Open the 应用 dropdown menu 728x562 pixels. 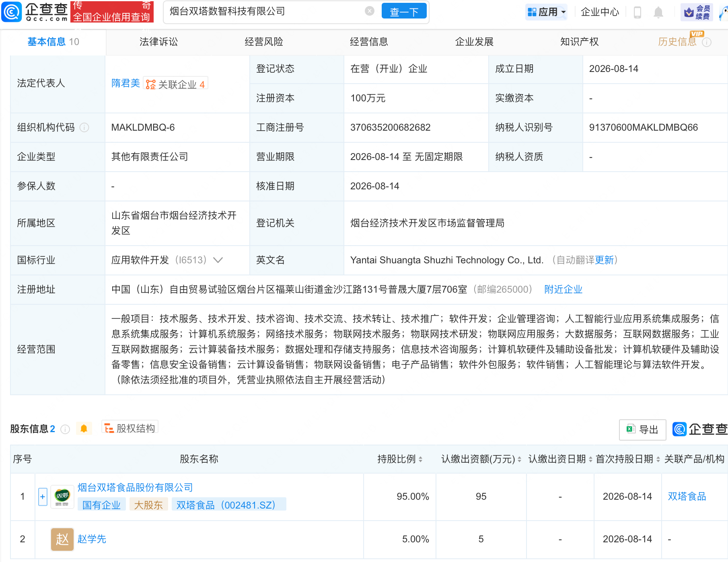point(546,12)
